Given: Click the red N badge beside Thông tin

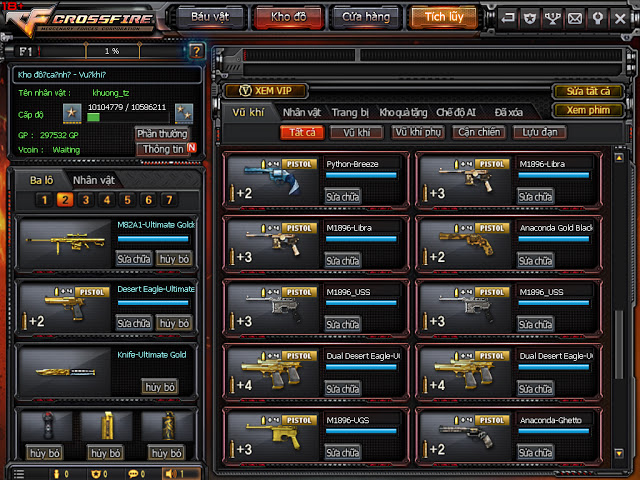Looking at the screenshot, I should pos(192,147).
